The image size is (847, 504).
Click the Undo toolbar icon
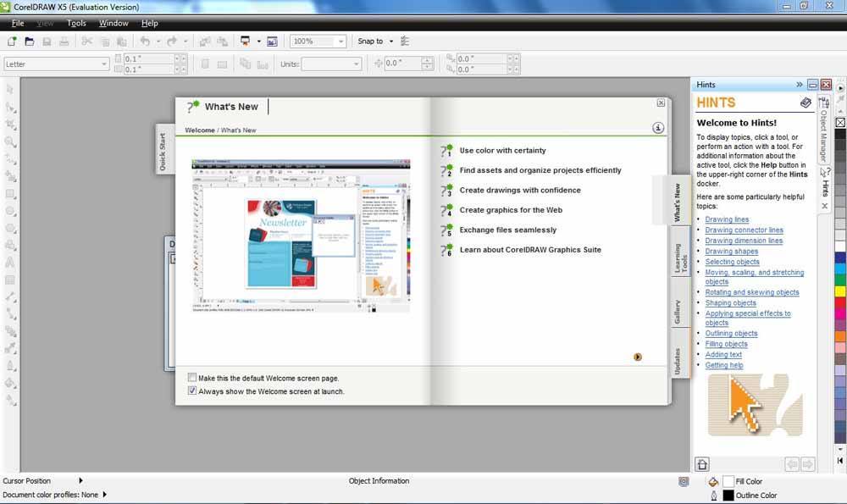point(144,41)
